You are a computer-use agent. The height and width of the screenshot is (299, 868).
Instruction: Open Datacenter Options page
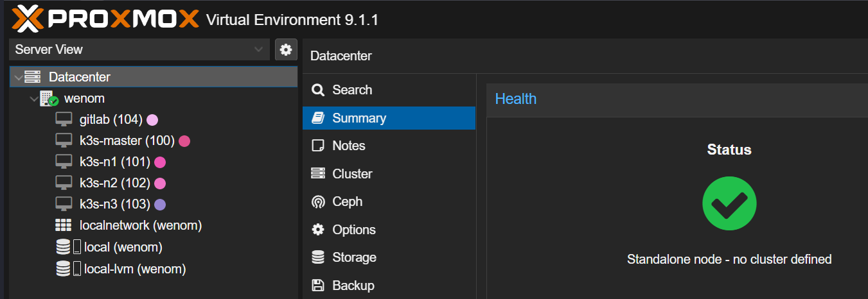(x=353, y=230)
